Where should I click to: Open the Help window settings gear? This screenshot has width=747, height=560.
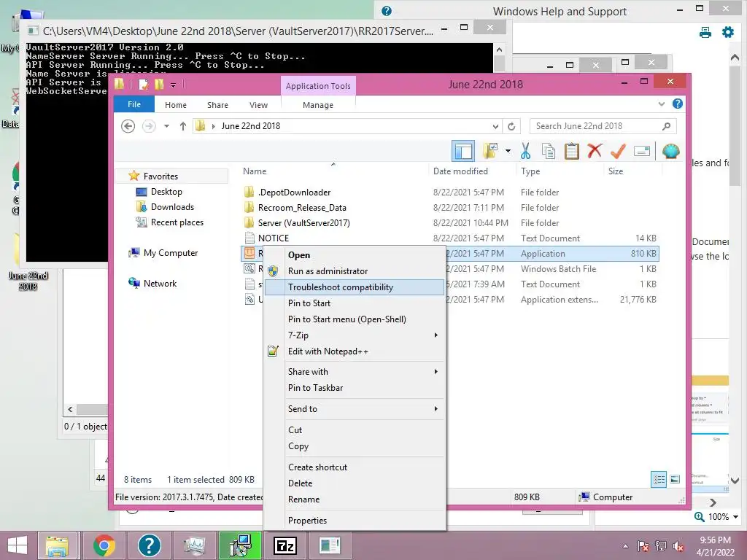click(x=728, y=32)
